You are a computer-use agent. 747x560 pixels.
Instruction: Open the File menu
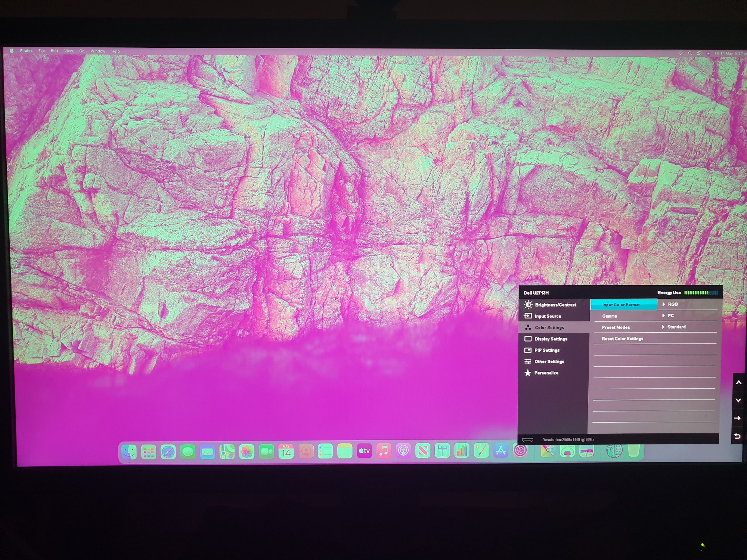(x=41, y=51)
